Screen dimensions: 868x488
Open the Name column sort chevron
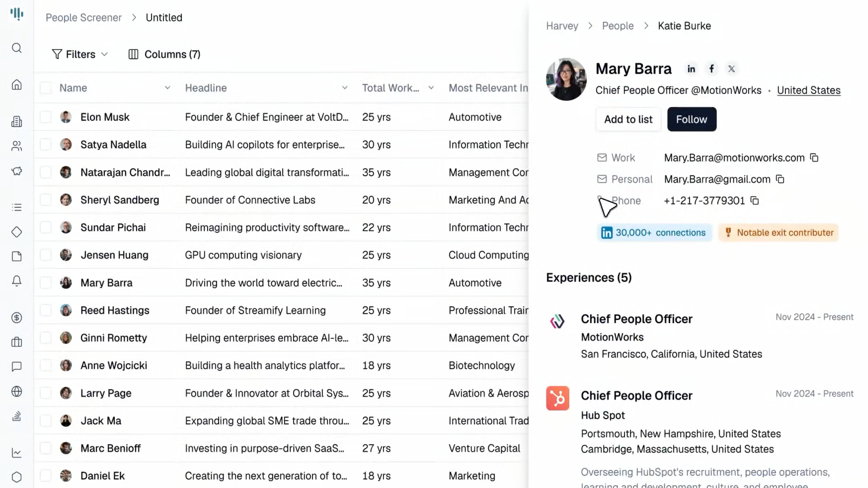167,88
